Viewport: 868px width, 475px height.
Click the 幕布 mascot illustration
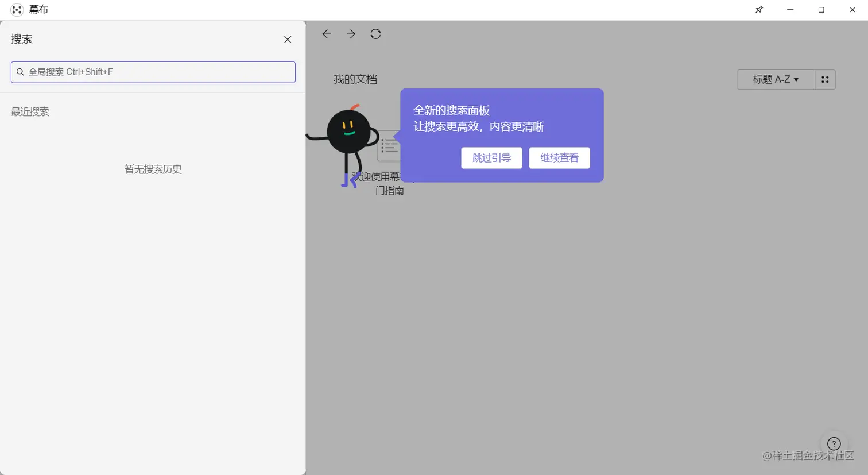coord(348,132)
